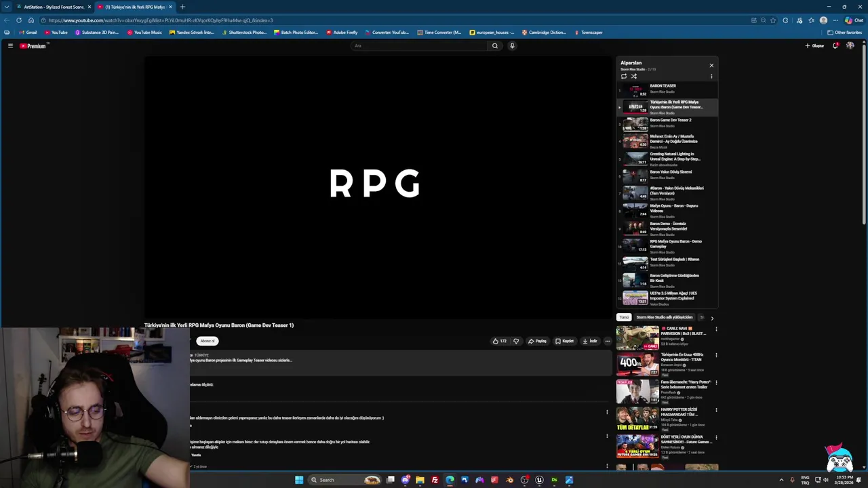Click the Abone ol subscribe button
The image size is (868, 488).
(x=208, y=341)
